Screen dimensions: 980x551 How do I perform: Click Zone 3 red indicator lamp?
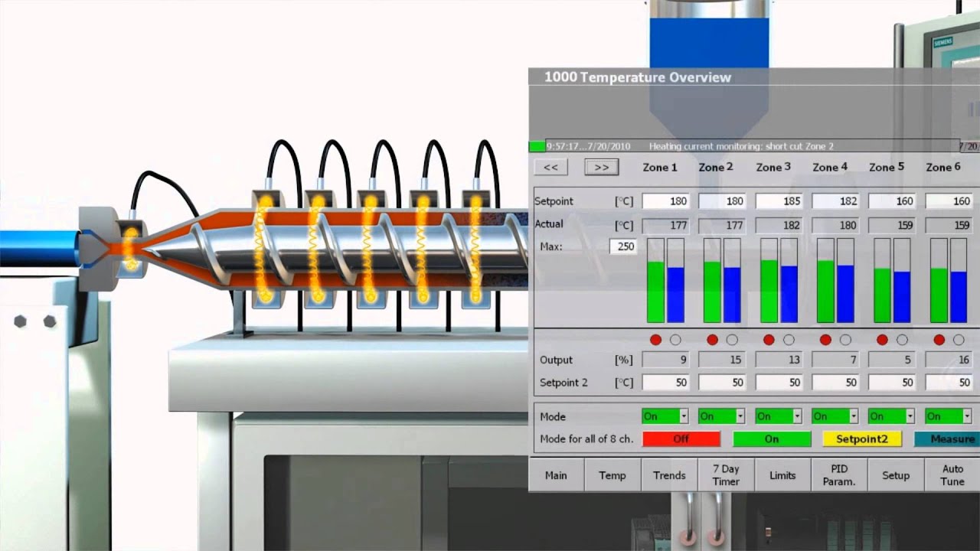point(769,340)
